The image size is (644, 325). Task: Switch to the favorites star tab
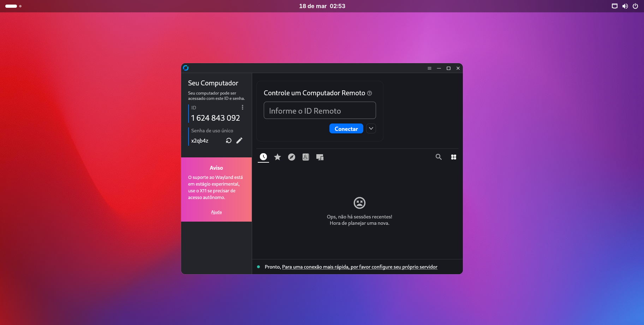pyautogui.click(x=278, y=157)
